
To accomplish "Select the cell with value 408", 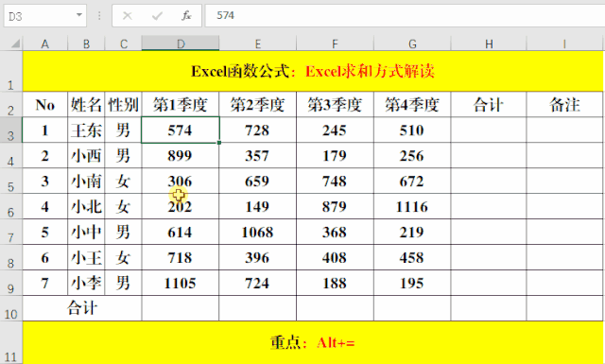I will click(335, 257).
